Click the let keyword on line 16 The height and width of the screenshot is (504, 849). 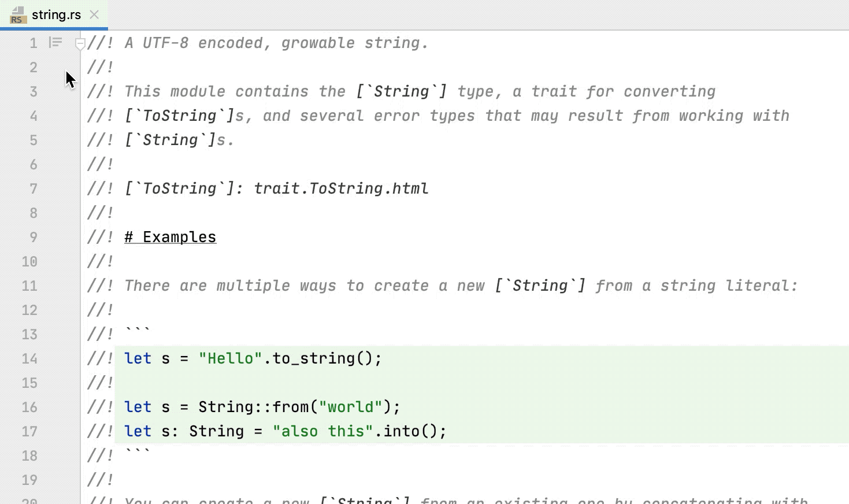(138, 407)
